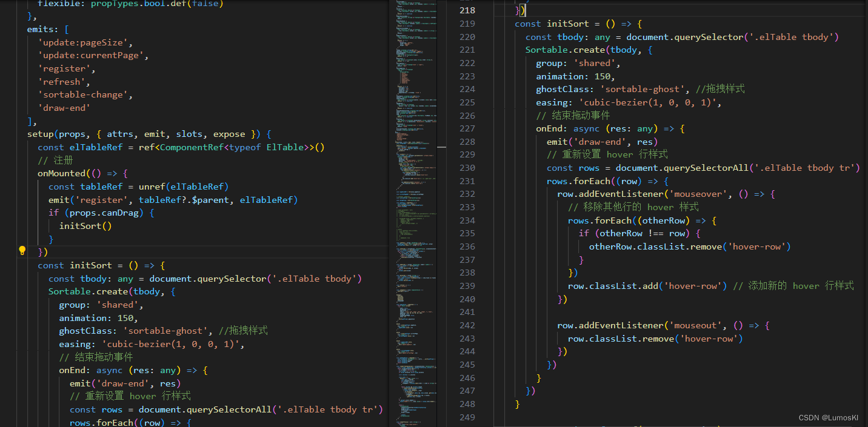The image size is (868, 427).
Task: Open code actions via the yellow lightbulb
Action: click(22, 250)
